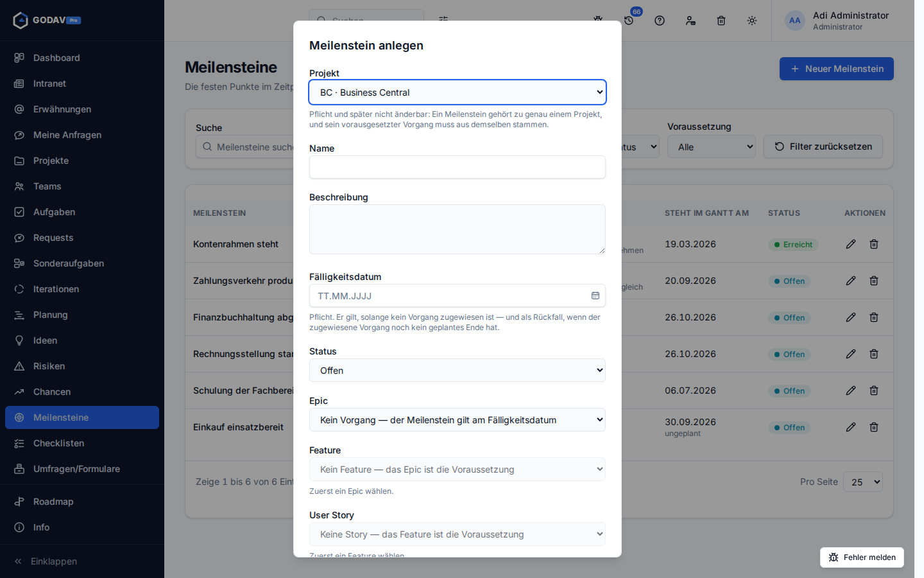Edit the milestone dated 20.09.2026
The image size is (924, 578).
851,281
